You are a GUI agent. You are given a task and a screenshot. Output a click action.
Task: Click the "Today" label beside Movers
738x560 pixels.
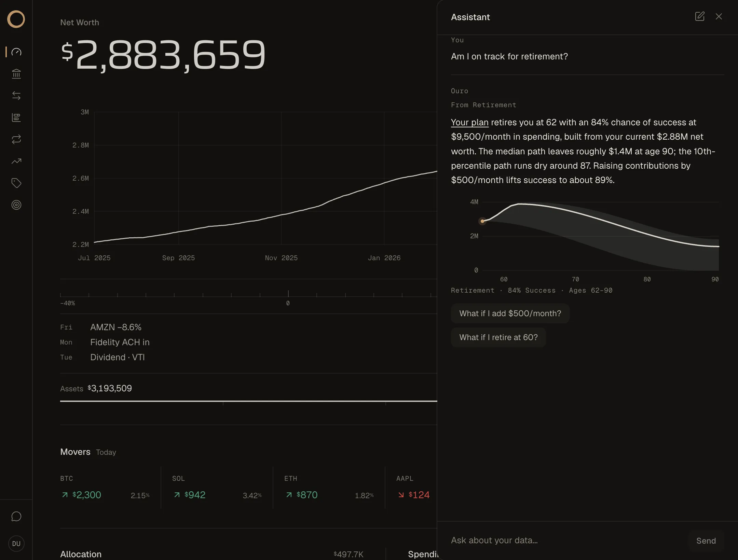point(106,452)
